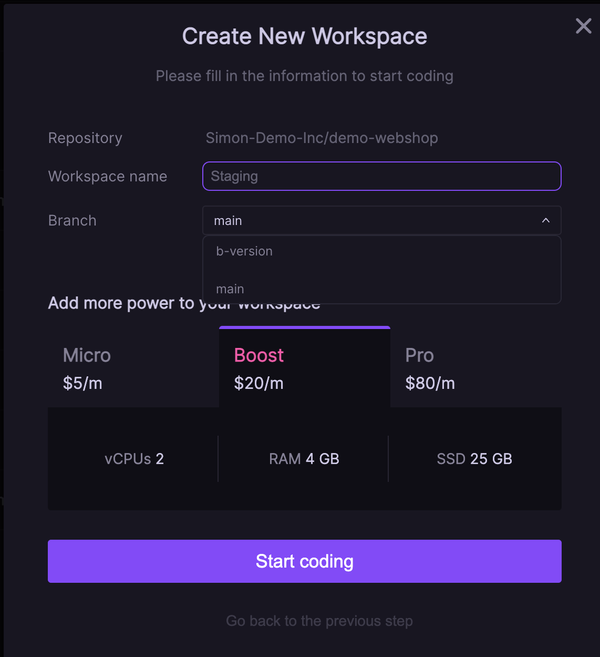Collapse the Branch dropdown using its chevron
This screenshot has height=657, width=600.
click(545, 220)
